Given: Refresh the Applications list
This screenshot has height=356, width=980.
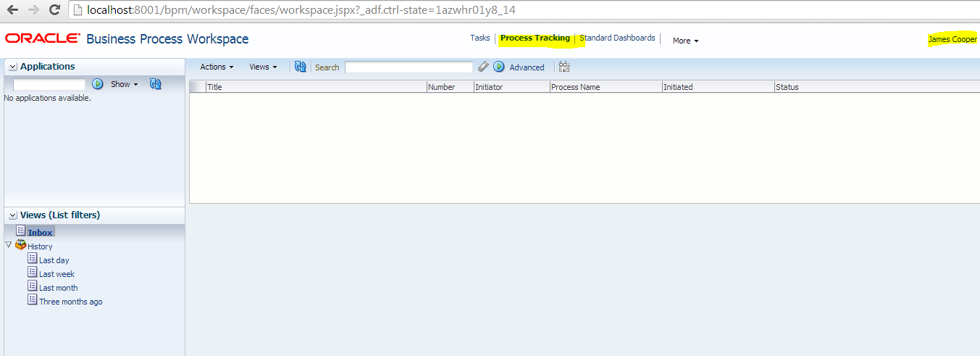Looking at the screenshot, I should point(155,84).
